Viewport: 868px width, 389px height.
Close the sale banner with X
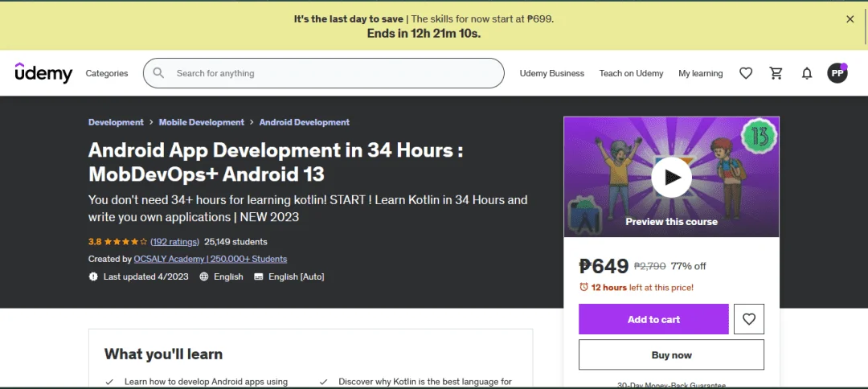(x=850, y=18)
